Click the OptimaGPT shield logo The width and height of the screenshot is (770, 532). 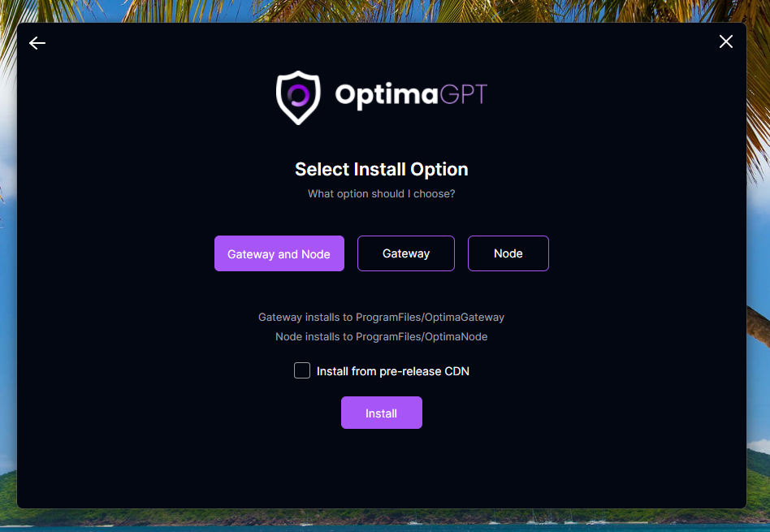tap(297, 97)
